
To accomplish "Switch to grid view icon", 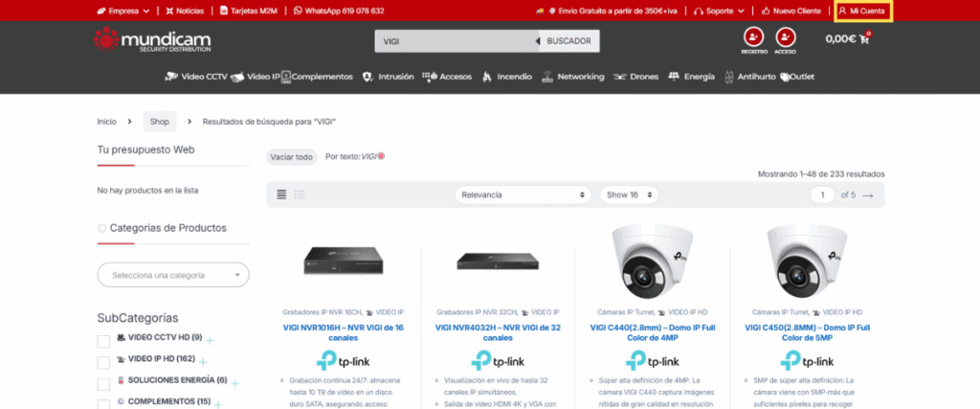I will coord(281,194).
